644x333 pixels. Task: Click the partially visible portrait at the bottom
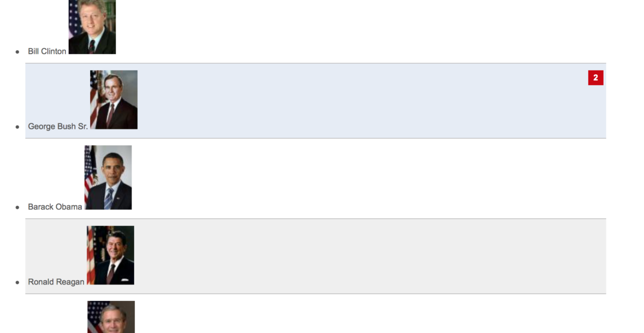(x=111, y=317)
